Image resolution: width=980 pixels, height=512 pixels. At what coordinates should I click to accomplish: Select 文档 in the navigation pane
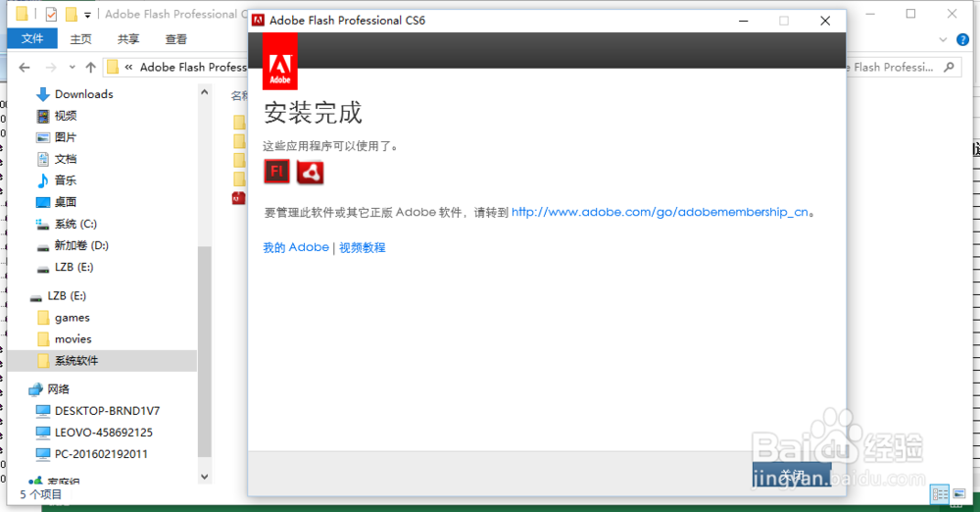click(x=66, y=159)
